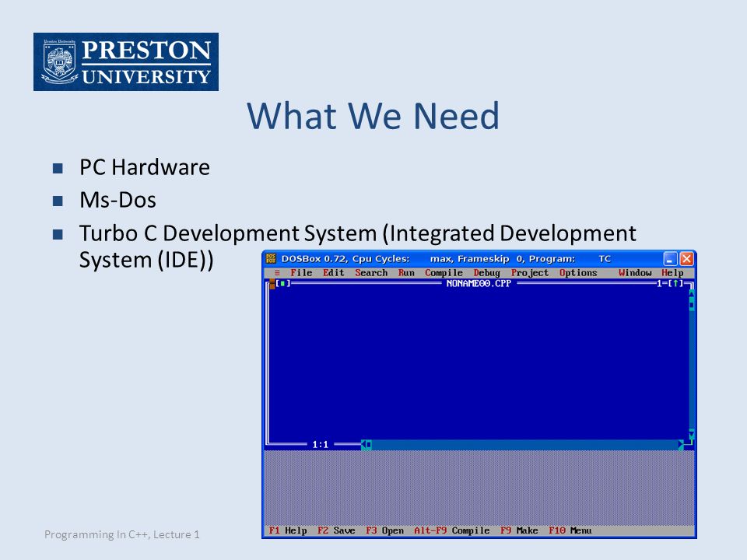Click inside the blue editor area

pos(479,364)
